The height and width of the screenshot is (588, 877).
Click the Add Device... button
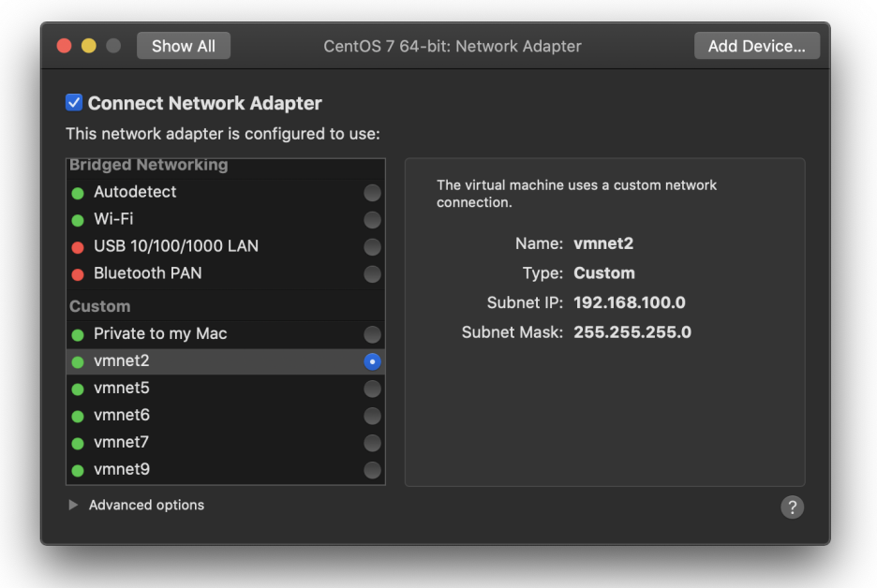pyautogui.click(x=757, y=46)
